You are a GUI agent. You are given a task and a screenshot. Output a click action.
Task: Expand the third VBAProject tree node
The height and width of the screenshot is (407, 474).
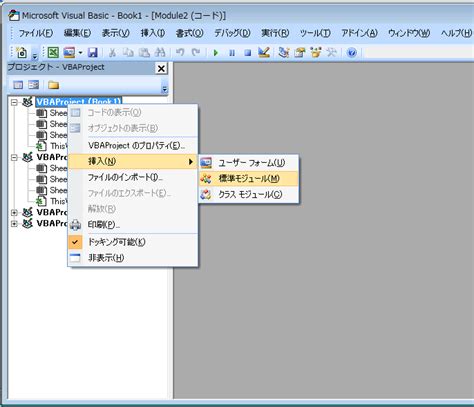(x=14, y=212)
